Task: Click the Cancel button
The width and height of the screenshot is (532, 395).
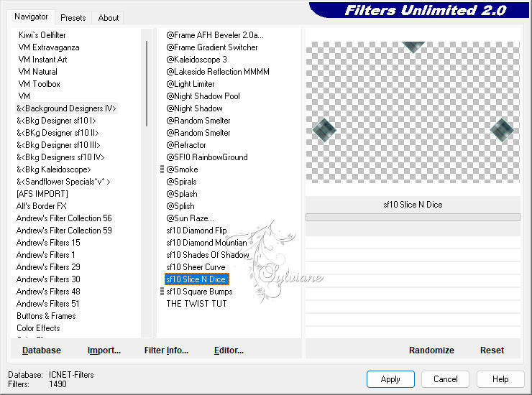Action: 445,379
